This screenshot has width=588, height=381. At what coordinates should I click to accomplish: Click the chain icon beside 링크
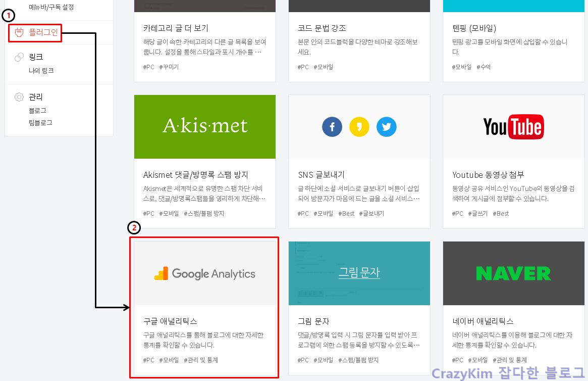tap(19, 57)
